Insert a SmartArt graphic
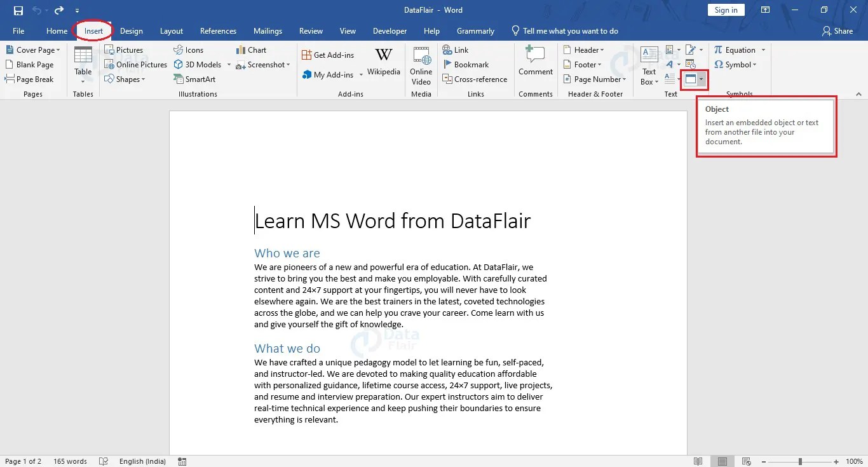Screen dimensions: 868x467 tap(194, 79)
